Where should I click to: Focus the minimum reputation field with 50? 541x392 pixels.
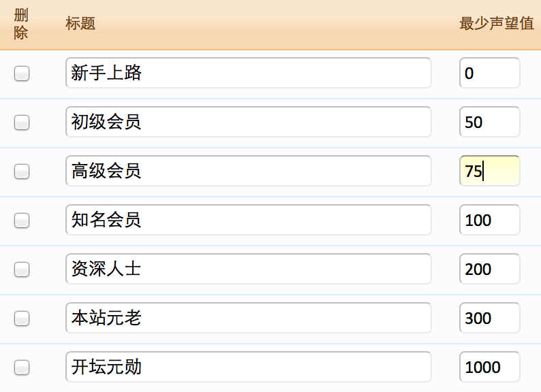click(x=489, y=122)
